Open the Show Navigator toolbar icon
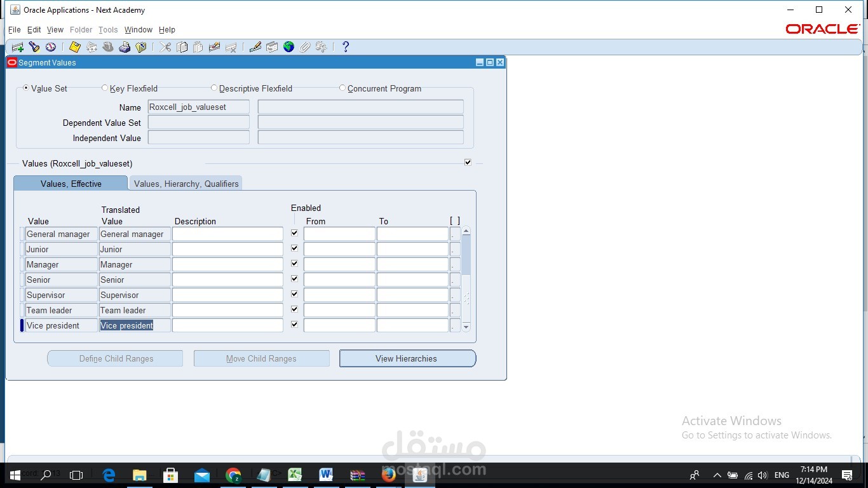The width and height of the screenshot is (868, 488). point(51,47)
